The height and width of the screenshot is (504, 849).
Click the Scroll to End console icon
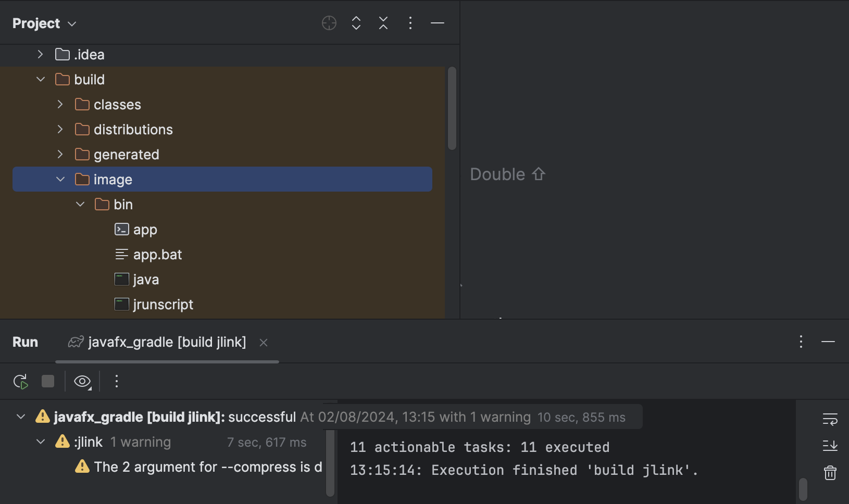(830, 446)
